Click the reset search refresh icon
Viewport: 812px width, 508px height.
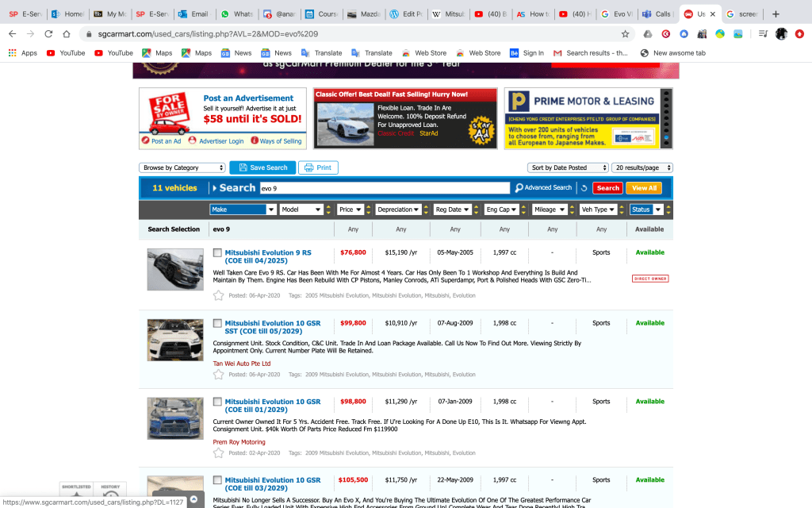pyautogui.click(x=584, y=188)
